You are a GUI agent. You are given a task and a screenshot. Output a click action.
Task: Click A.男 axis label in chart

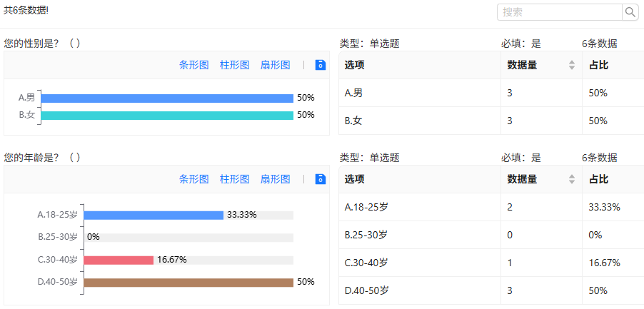click(x=27, y=98)
